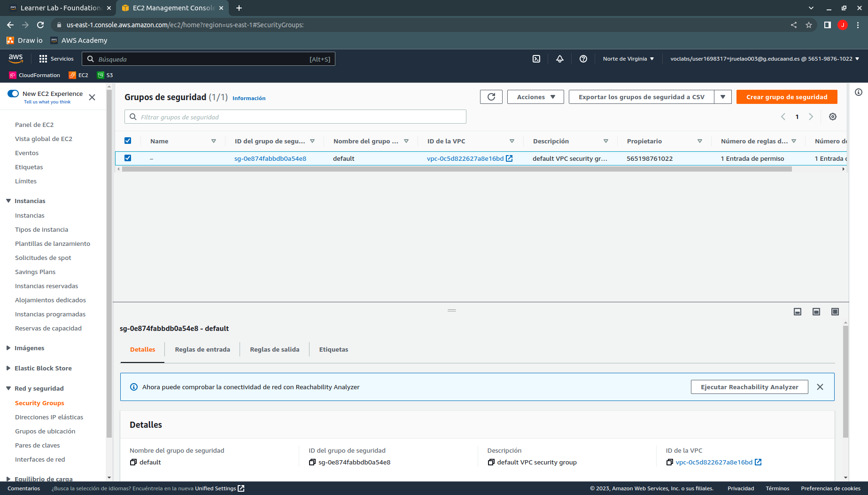Open the Norte de Virginia region selector
This screenshot has height=495, width=868.
point(628,59)
